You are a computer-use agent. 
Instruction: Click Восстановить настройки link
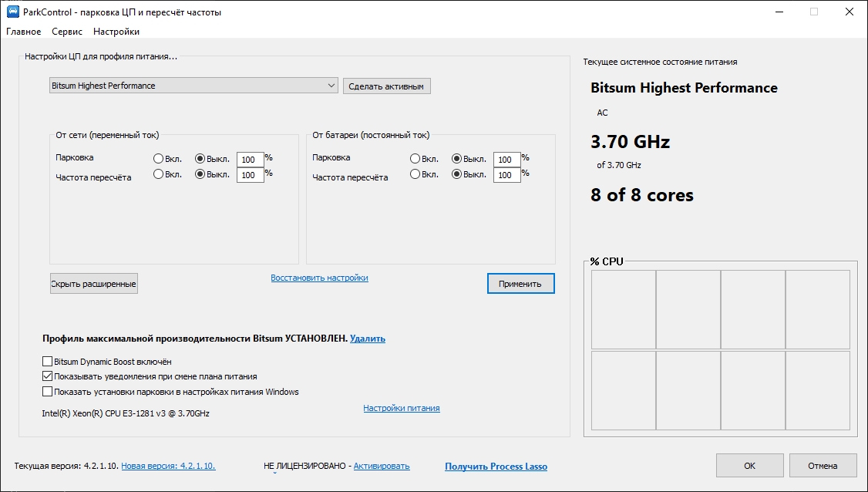(x=319, y=278)
